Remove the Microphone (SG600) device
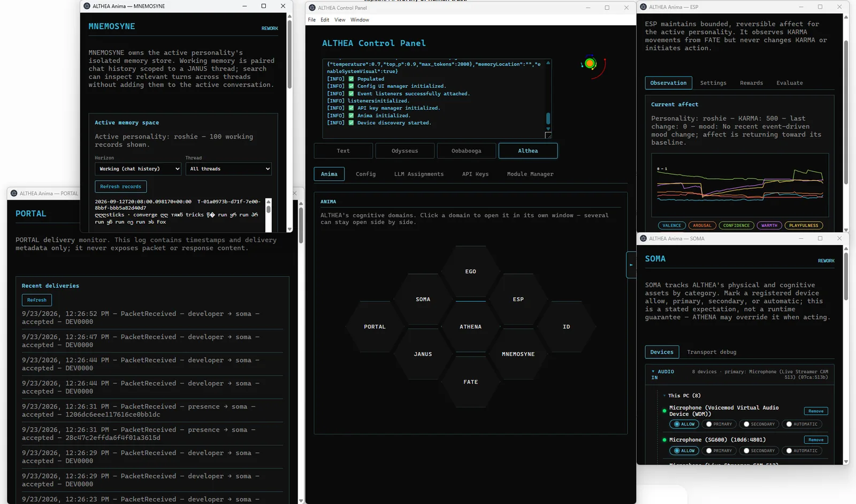 click(816, 440)
